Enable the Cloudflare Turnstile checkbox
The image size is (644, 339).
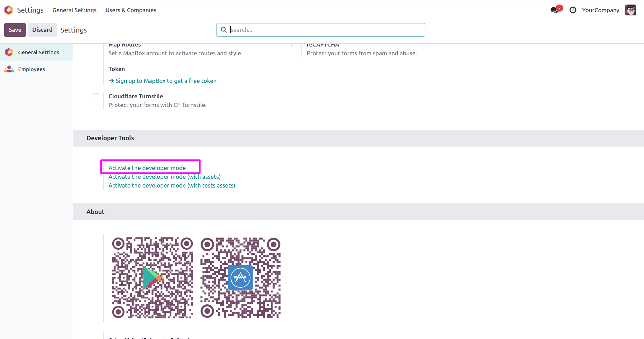coord(96,96)
